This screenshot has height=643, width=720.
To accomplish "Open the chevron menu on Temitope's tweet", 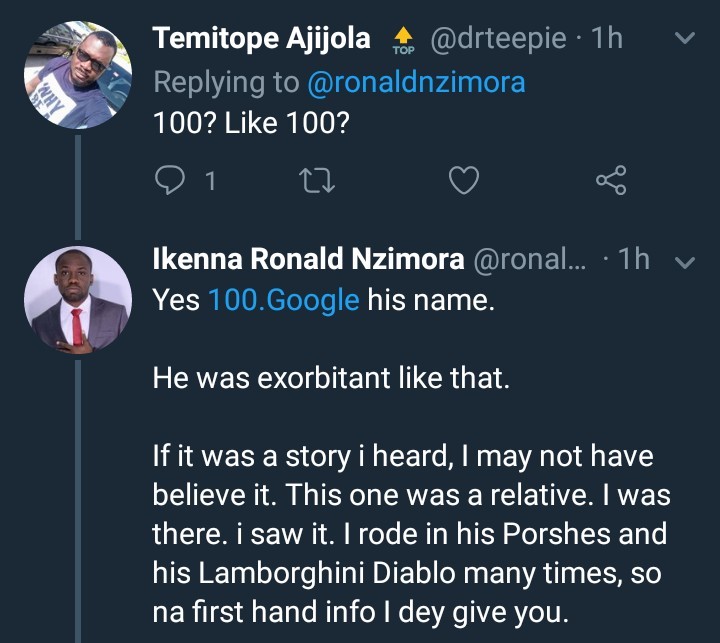I will click(686, 40).
